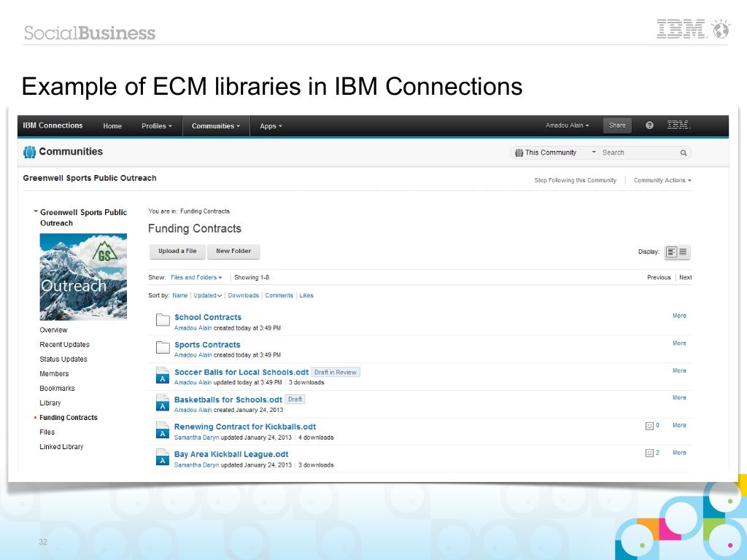The width and height of the screenshot is (747, 560).
Task: Click the Share button
Action: coord(617,125)
